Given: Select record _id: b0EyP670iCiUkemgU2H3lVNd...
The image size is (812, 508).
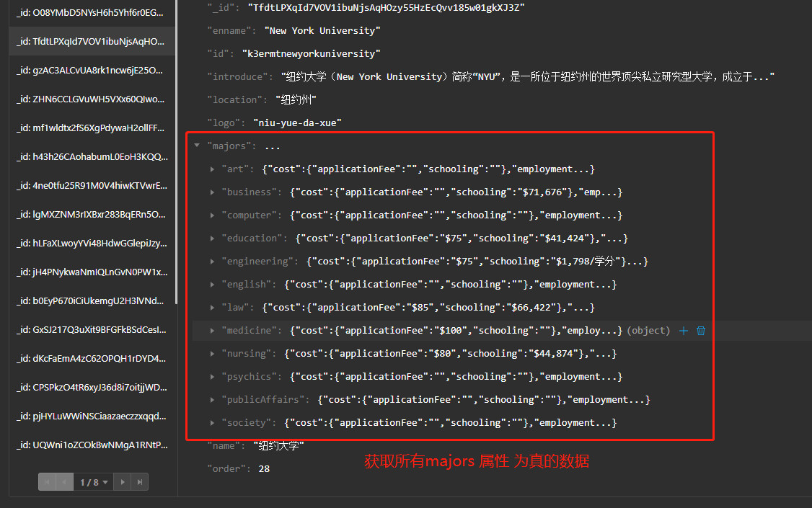Looking at the screenshot, I should 92,300.
